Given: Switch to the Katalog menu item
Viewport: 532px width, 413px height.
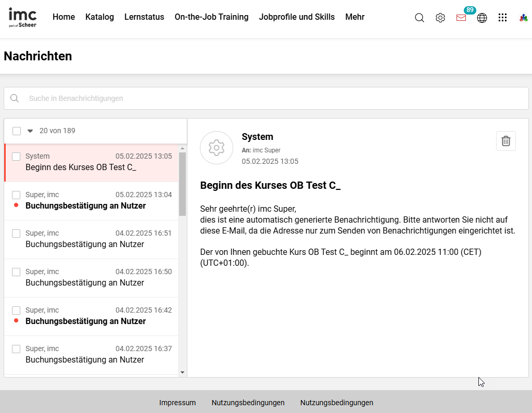Looking at the screenshot, I should pos(99,17).
